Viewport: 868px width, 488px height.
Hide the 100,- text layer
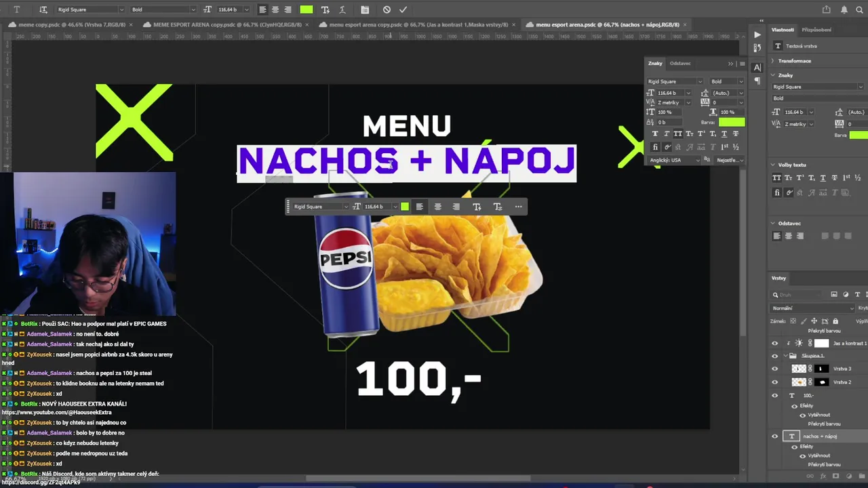[x=775, y=395]
